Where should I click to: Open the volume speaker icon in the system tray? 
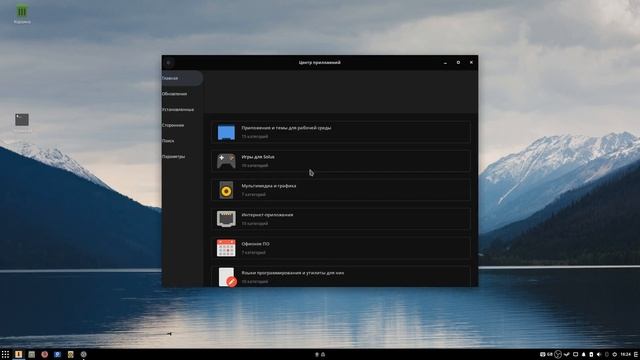(599, 354)
